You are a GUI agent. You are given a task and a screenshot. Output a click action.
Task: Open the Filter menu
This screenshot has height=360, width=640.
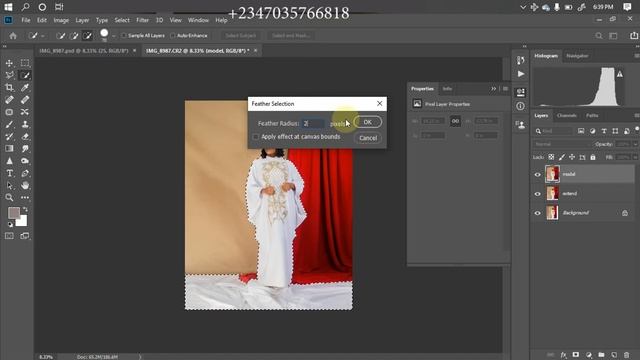[142, 20]
